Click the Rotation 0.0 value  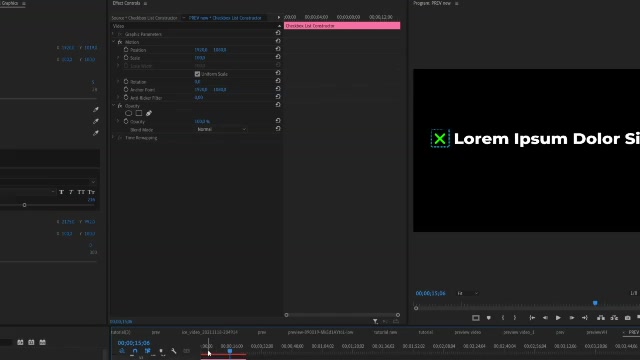[198, 82]
